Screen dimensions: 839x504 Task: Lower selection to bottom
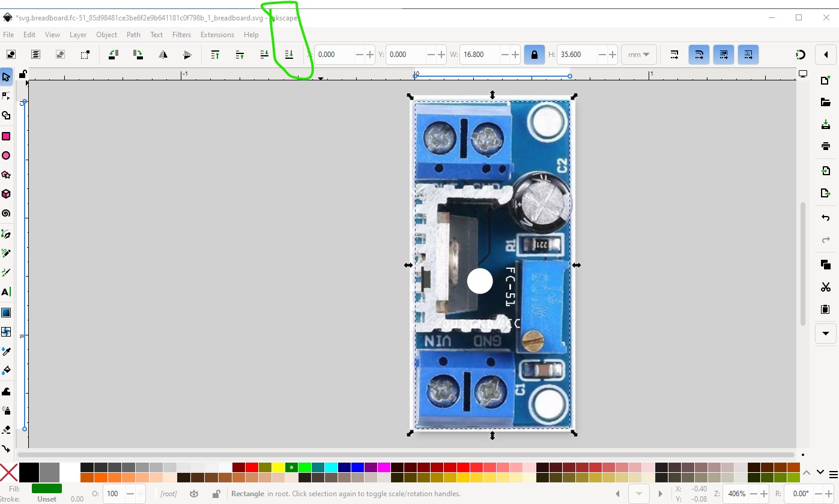(289, 55)
